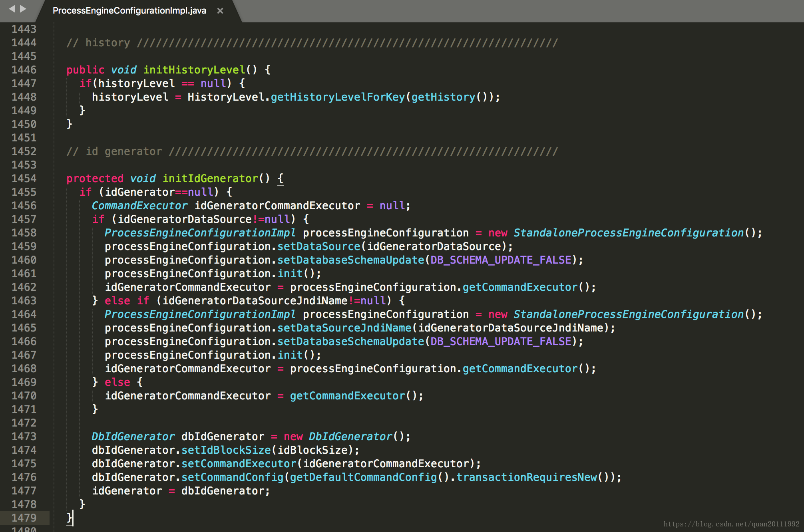
Task: Click idGeneratorDataSource!=null condition
Action: coord(204,219)
